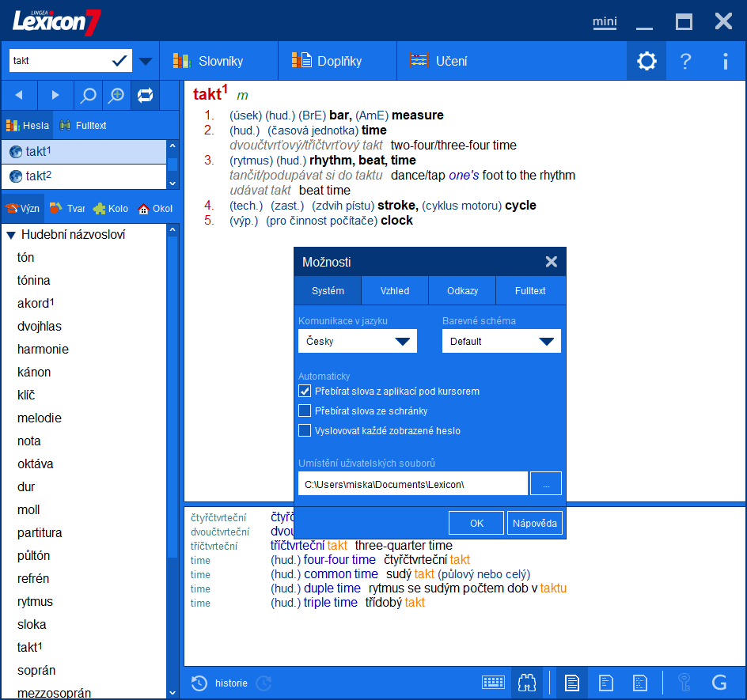This screenshot has height=700, width=747.
Task: Open the Slovníky menu
Action: pos(218,61)
